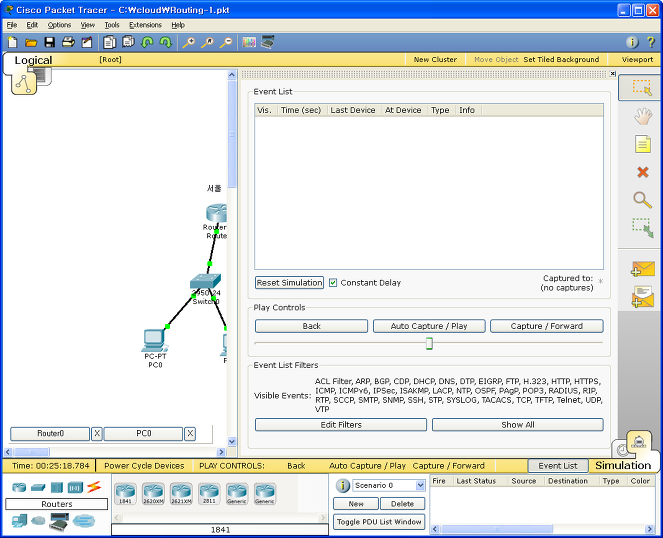Choose the Move Layout hand tool

click(643, 116)
